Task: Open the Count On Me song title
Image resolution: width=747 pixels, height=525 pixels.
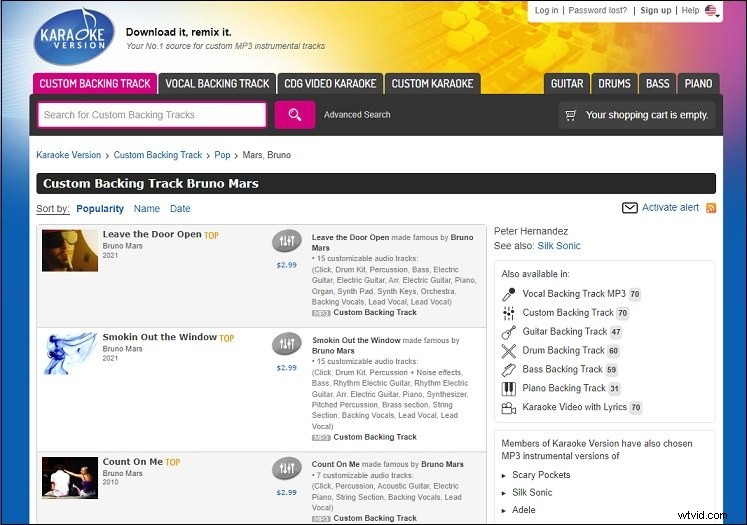Action: 132,462
